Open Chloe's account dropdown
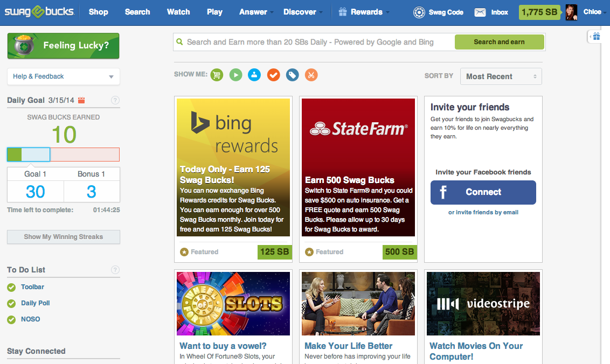610x364 pixels. point(594,12)
